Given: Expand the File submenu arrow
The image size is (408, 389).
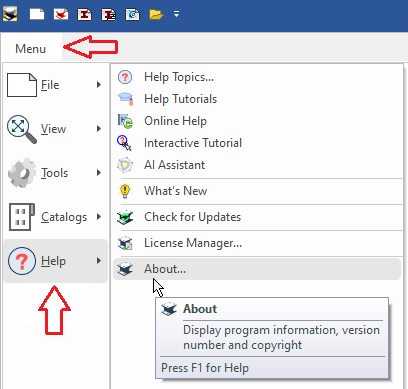Looking at the screenshot, I should (99, 85).
